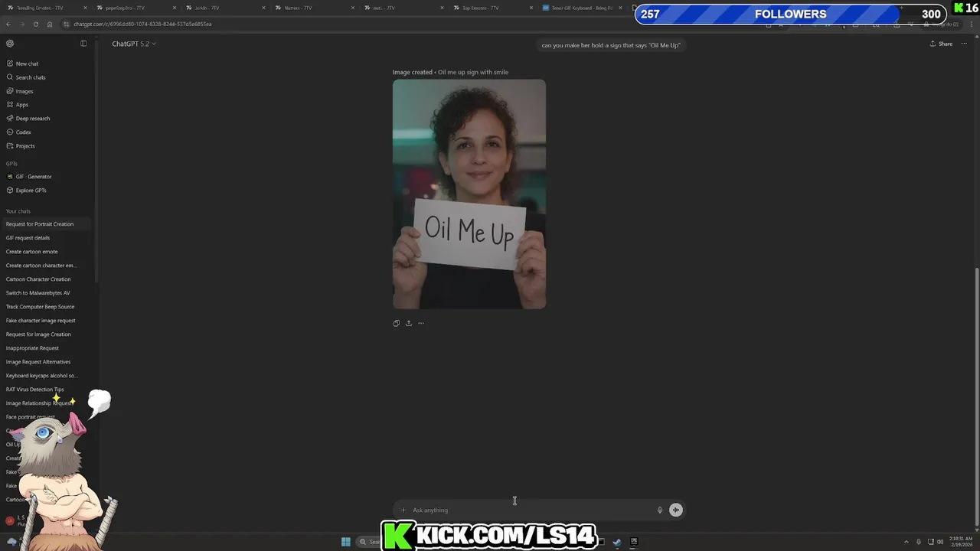Open the generated Oil Me Up image
Image resolution: width=980 pixels, height=551 pixels.
coord(469,194)
